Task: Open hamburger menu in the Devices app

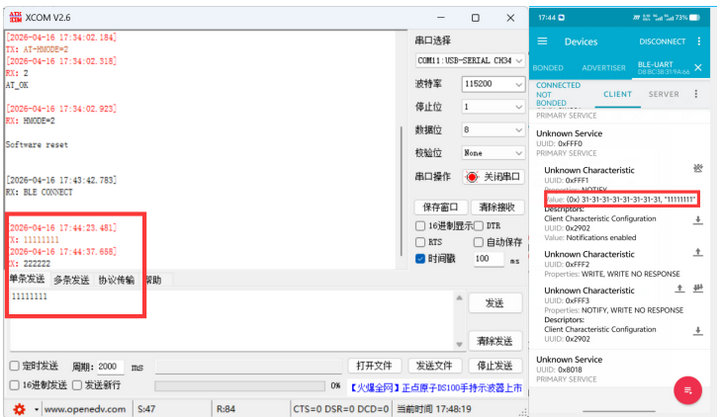Action: click(542, 41)
